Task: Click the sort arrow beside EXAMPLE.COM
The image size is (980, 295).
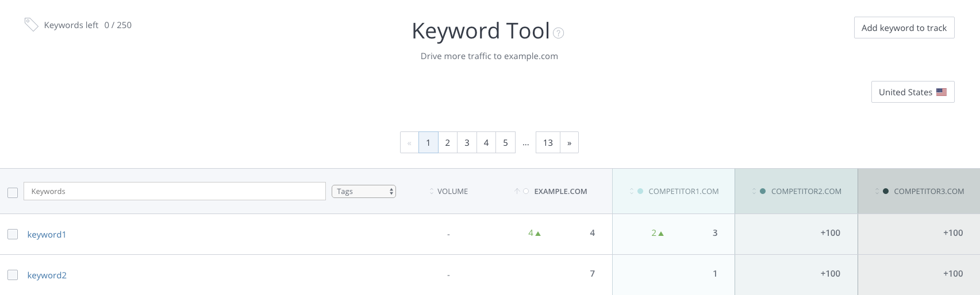Action: (x=517, y=192)
